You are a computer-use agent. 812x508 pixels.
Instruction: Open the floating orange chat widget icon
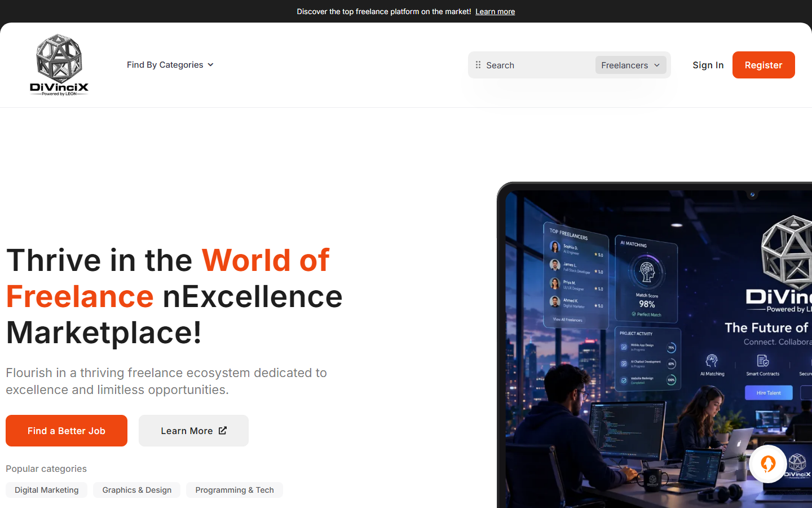(768, 464)
